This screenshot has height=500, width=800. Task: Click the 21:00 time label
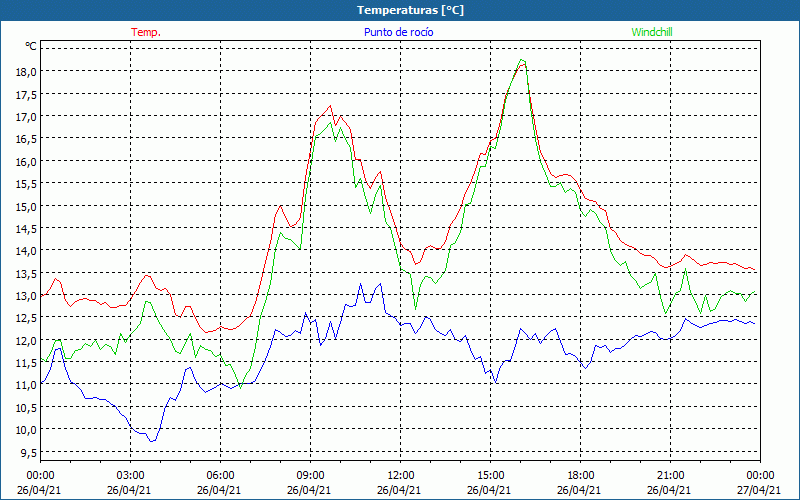click(670, 476)
